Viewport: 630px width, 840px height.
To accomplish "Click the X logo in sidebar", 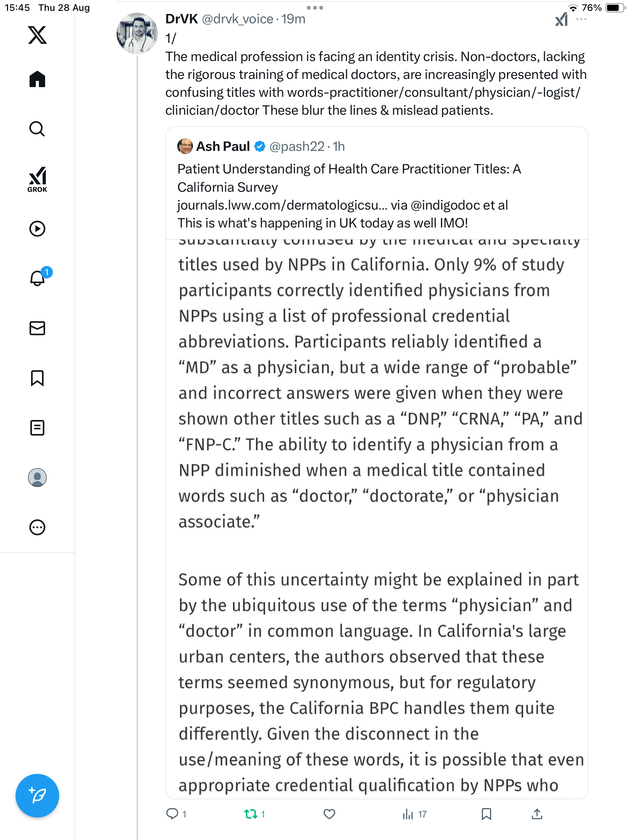I will [x=37, y=35].
